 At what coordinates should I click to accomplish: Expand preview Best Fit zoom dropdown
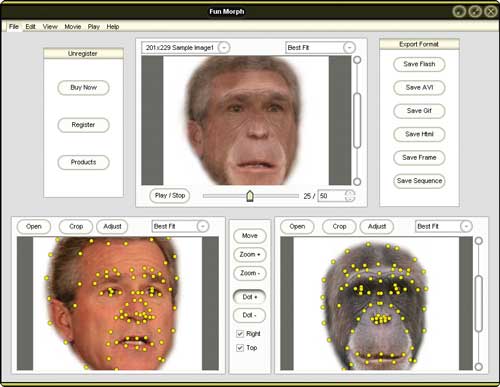point(349,48)
